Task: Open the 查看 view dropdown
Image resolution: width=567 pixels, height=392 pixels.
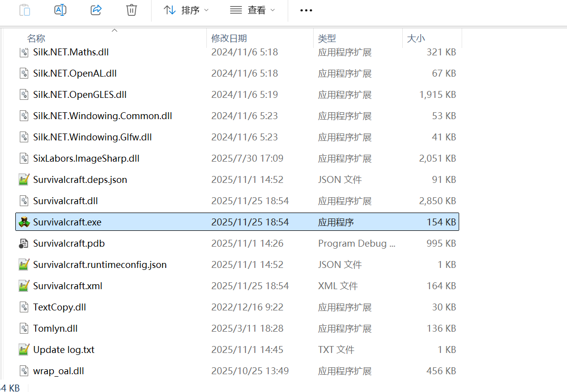Action: pos(252,10)
